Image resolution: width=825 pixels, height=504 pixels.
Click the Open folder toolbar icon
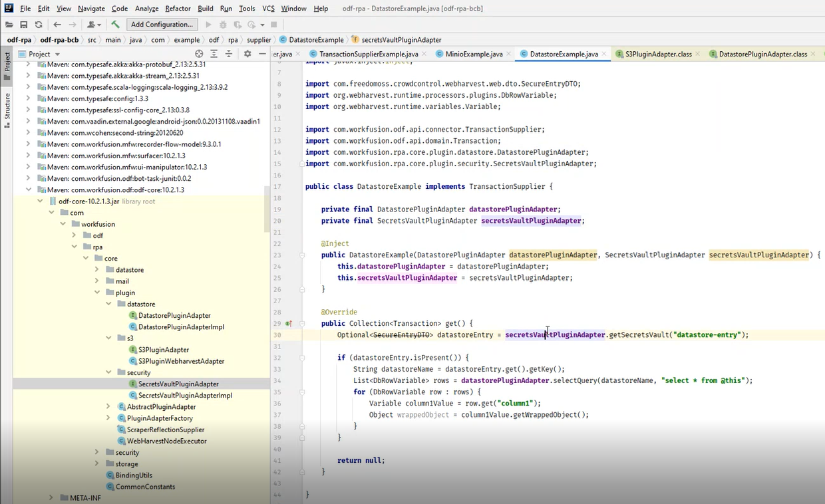pos(9,25)
